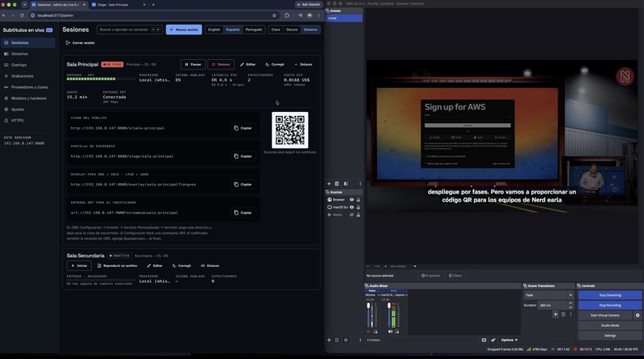The width and height of the screenshot is (644, 359).
Task: Copy the Visor del público URL
Action: tap(243, 128)
